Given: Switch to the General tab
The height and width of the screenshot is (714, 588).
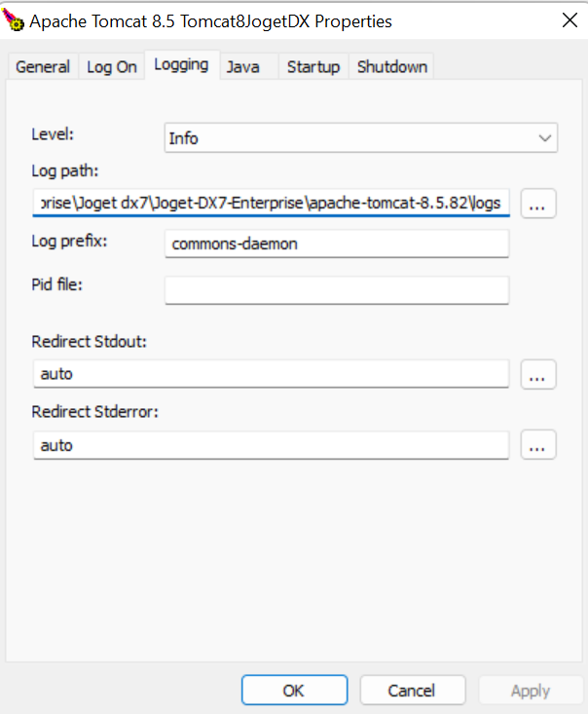Looking at the screenshot, I should pyautogui.click(x=43, y=66).
